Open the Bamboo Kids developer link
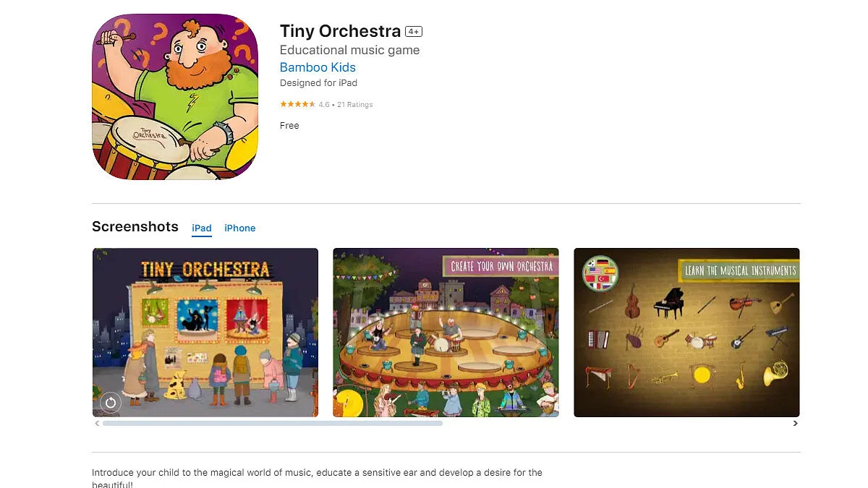The width and height of the screenshot is (868, 488). (318, 67)
